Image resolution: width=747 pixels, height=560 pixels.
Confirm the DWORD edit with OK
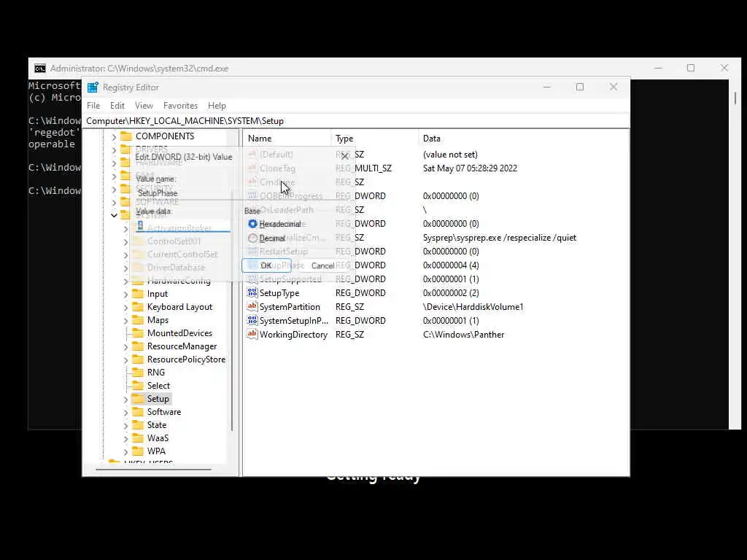point(266,265)
